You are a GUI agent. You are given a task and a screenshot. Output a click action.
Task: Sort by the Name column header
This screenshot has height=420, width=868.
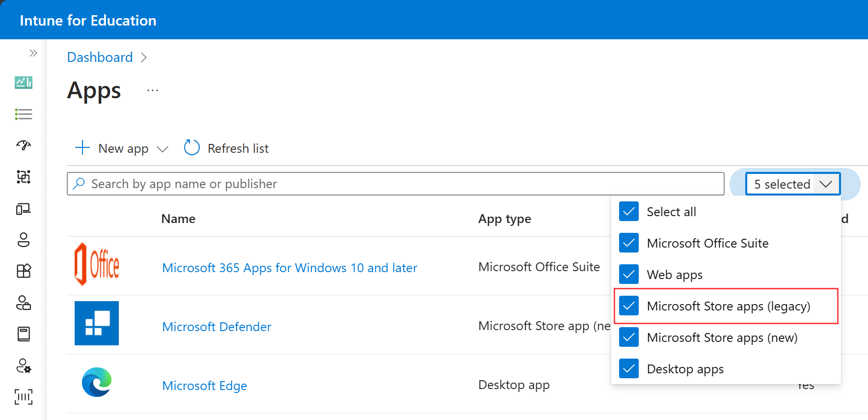(178, 219)
